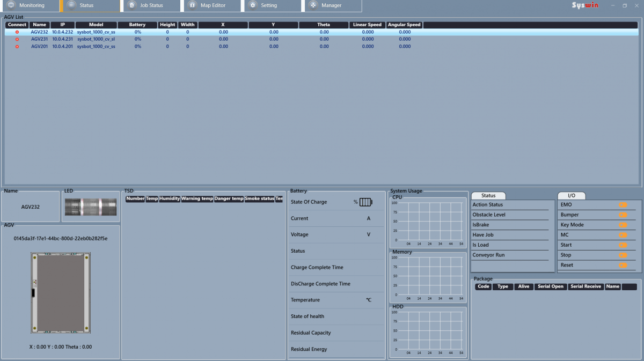Toggle the Bumper I/O switch
The height and width of the screenshot is (361, 644).
(623, 215)
